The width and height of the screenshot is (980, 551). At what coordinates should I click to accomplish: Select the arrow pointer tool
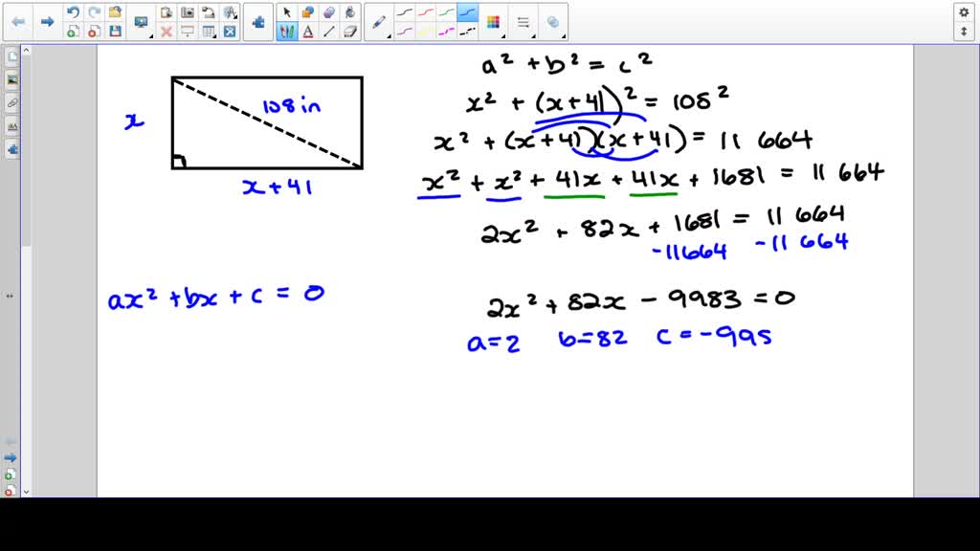(x=287, y=13)
